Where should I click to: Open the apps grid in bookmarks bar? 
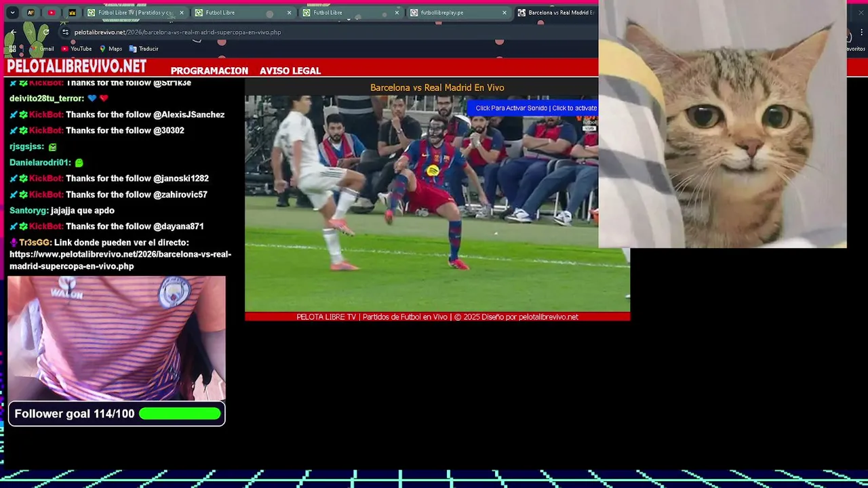(12, 49)
